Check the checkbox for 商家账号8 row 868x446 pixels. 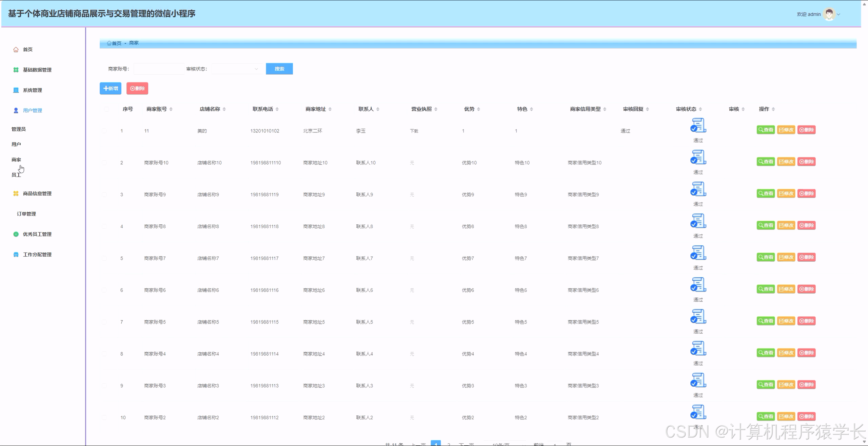[x=104, y=227]
